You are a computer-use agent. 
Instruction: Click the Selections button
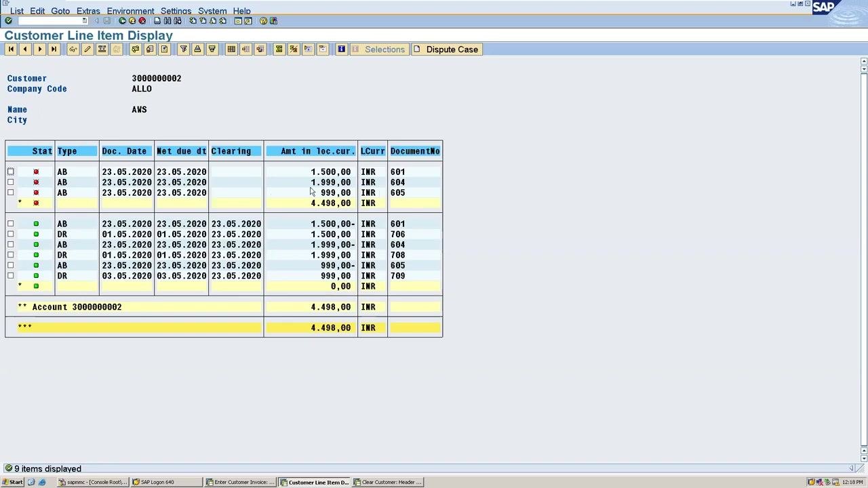click(x=378, y=49)
